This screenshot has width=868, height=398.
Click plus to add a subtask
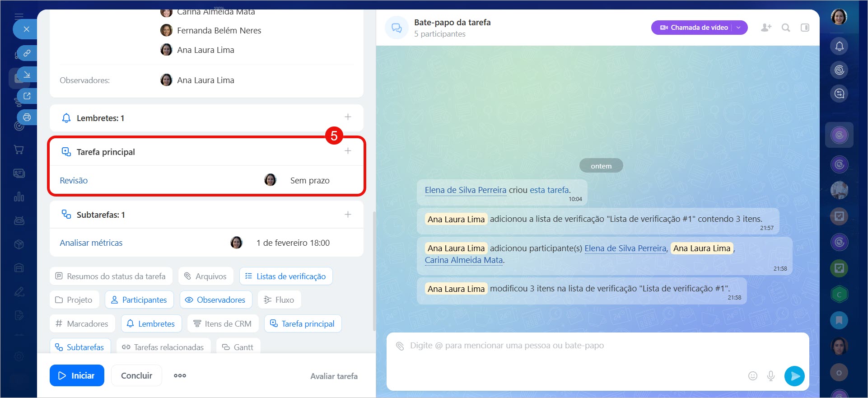(x=348, y=215)
